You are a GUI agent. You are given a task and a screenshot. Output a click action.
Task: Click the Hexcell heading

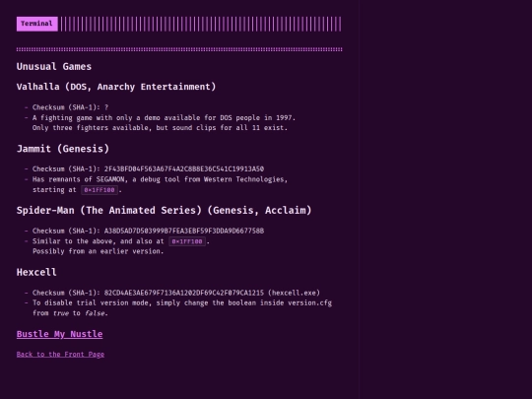(x=36, y=272)
